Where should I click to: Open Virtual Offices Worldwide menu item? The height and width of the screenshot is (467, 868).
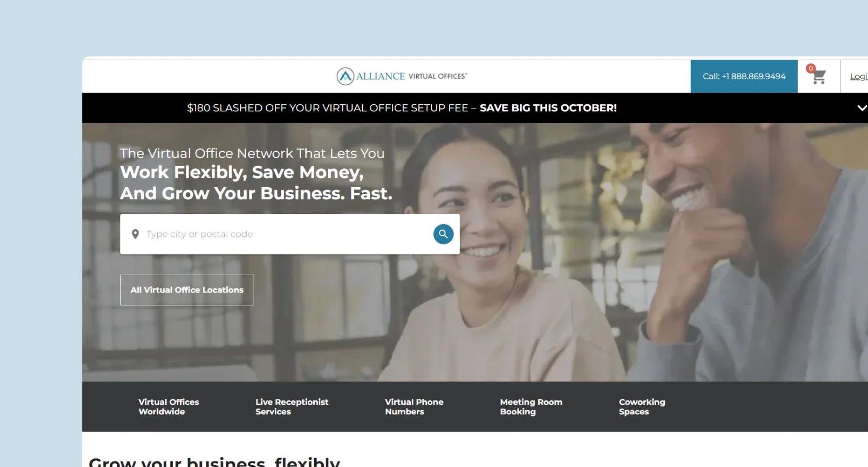click(x=168, y=407)
